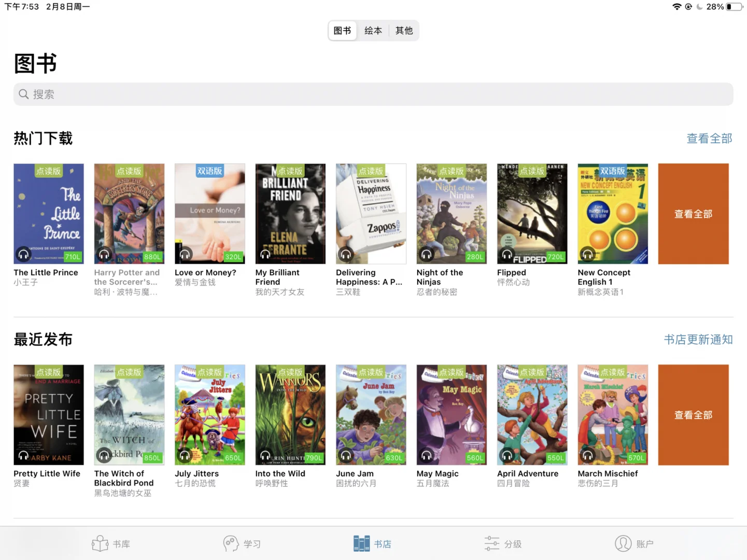Tap the headphone icon on Pretty Little Wife

[x=23, y=455]
